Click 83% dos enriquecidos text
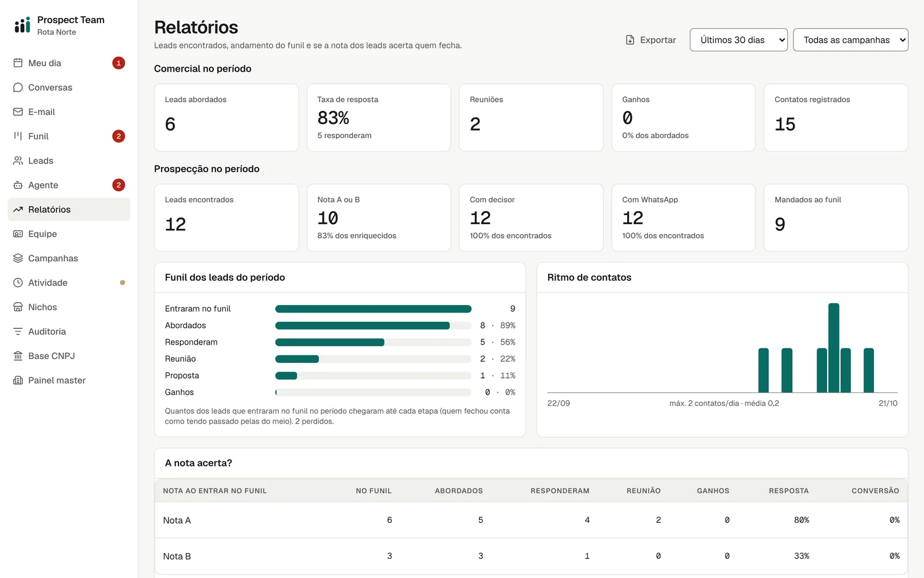This screenshot has width=924, height=578. [357, 236]
